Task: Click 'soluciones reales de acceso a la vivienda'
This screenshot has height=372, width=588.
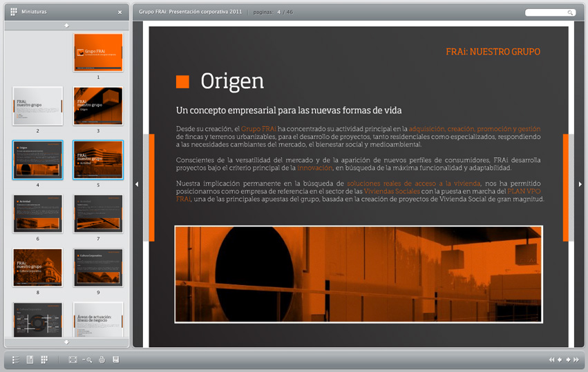Action: click(414, 184)
